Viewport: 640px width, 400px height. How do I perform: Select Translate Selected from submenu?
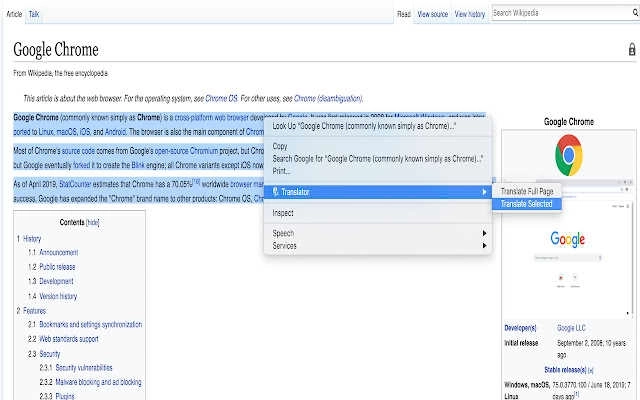click(526, 204)
